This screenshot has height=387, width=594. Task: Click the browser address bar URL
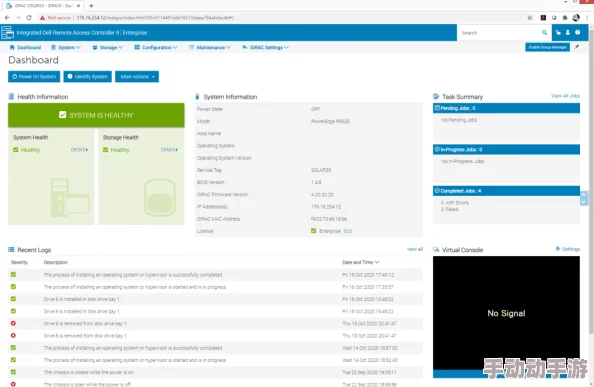pos(155,18)
